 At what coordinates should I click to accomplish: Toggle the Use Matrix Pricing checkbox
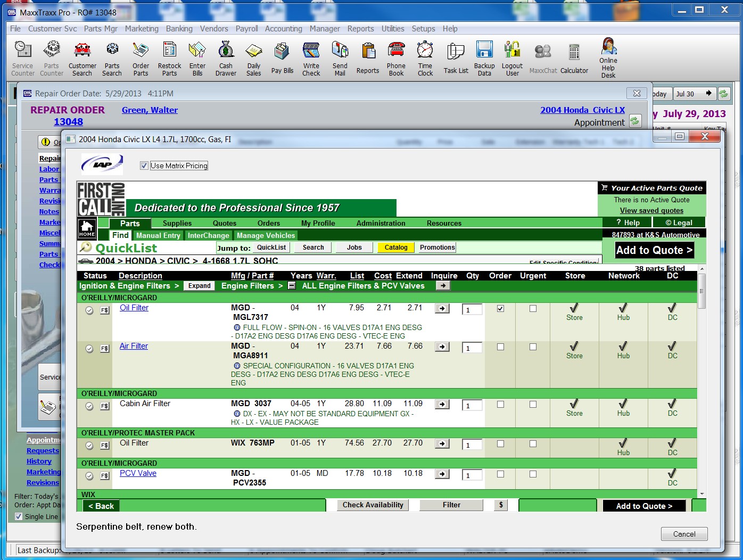144,166
